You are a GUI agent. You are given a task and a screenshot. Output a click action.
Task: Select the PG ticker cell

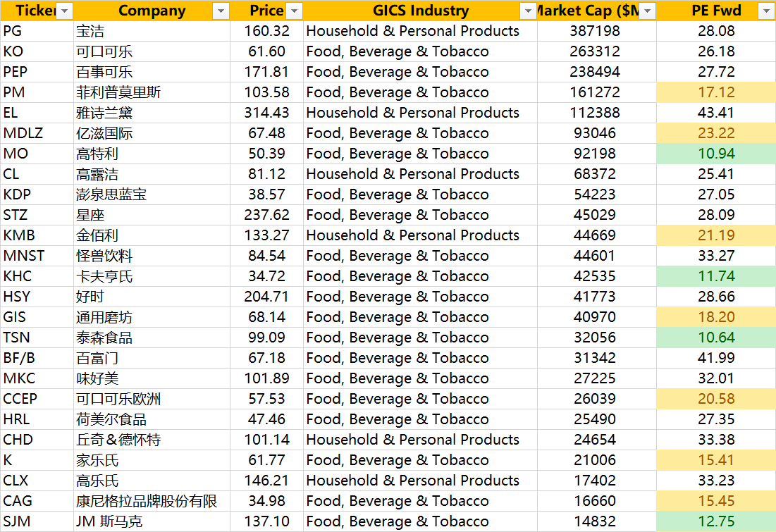coord(37,31)
